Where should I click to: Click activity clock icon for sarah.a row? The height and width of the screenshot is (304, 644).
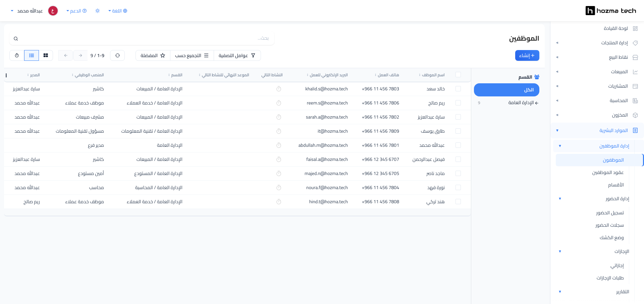(x=279, y=117)
